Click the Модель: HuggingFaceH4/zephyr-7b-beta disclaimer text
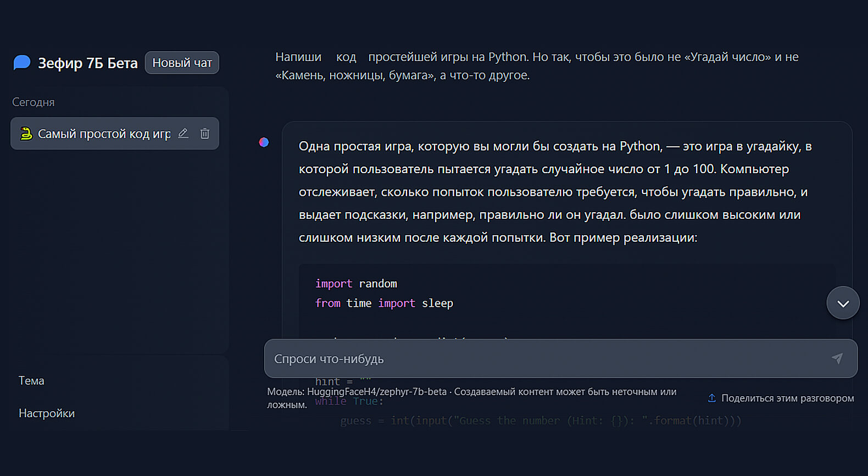868x476 pixels. (x=472, y=398)
